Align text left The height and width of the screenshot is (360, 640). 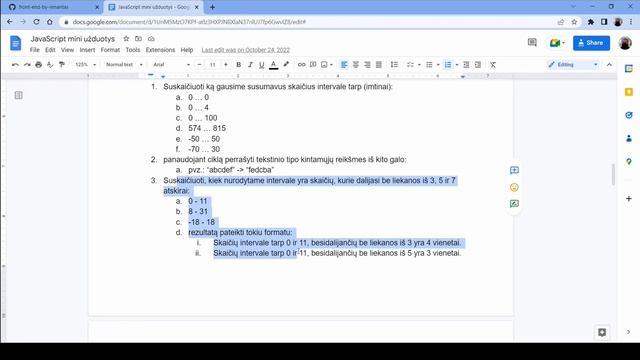(344, 64)
